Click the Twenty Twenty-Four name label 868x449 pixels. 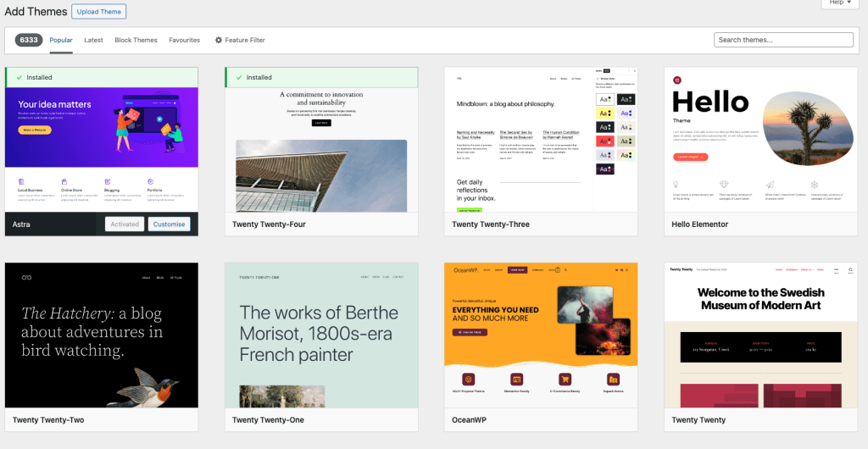click(269, 224)
